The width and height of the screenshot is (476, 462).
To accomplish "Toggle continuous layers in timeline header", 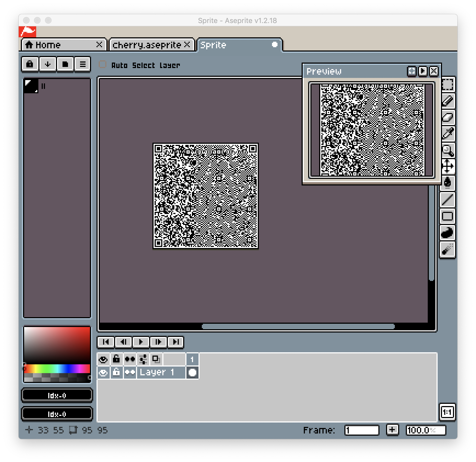I will pyautogui.click(x=130, y=359).
